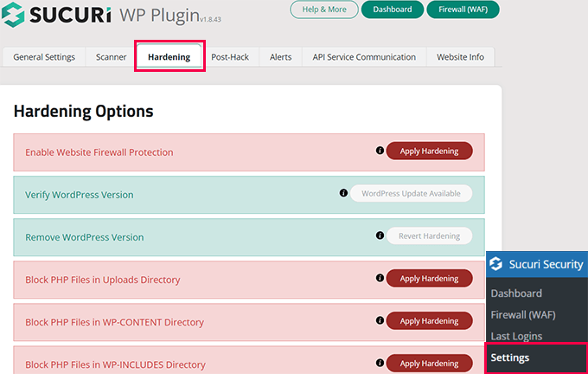Apply hardening for PHP files in Uploads
The image size is (588, 374).
coord(429,279)
